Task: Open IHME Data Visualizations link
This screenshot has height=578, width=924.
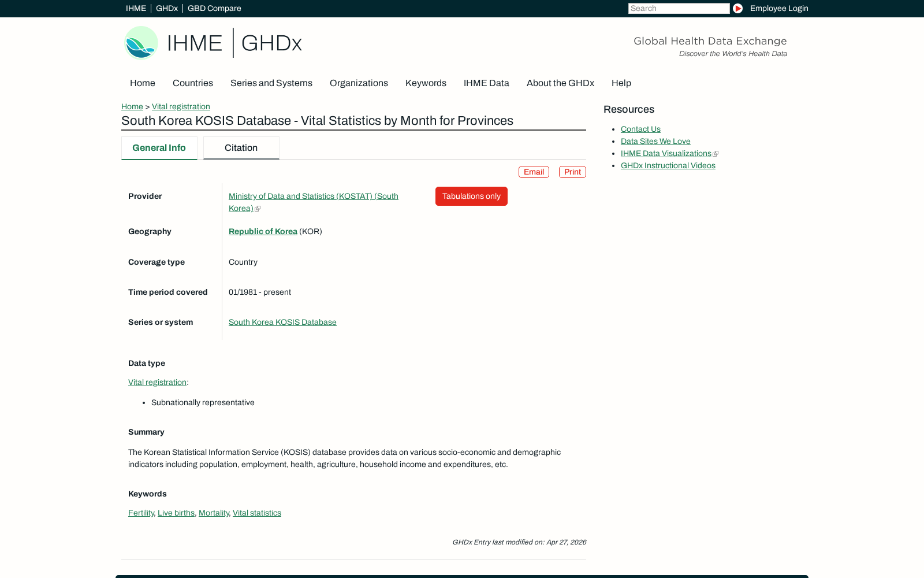Action: pyautogui.click(x=666, y=154)
